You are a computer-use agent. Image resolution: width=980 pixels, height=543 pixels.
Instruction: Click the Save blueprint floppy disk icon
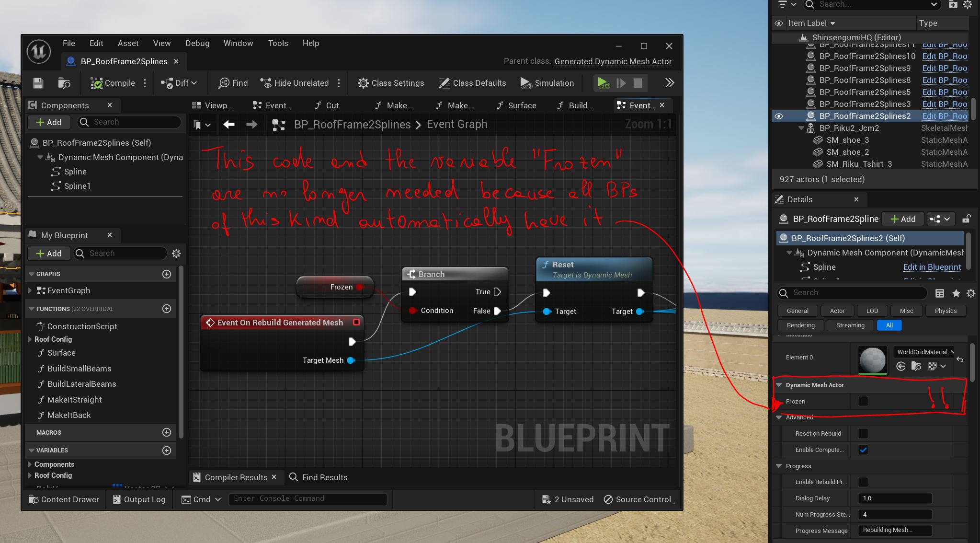(38, 83)
